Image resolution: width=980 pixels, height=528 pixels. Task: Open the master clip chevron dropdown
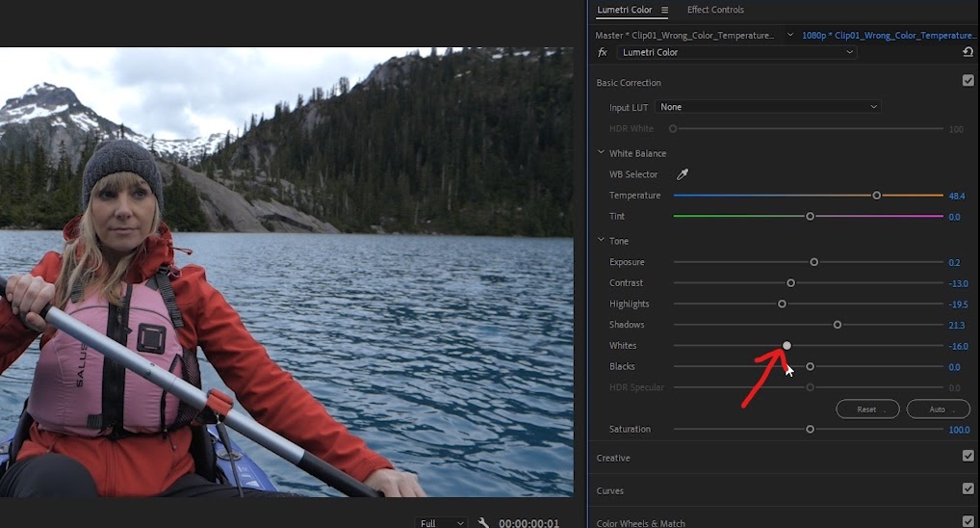point(790,35)
